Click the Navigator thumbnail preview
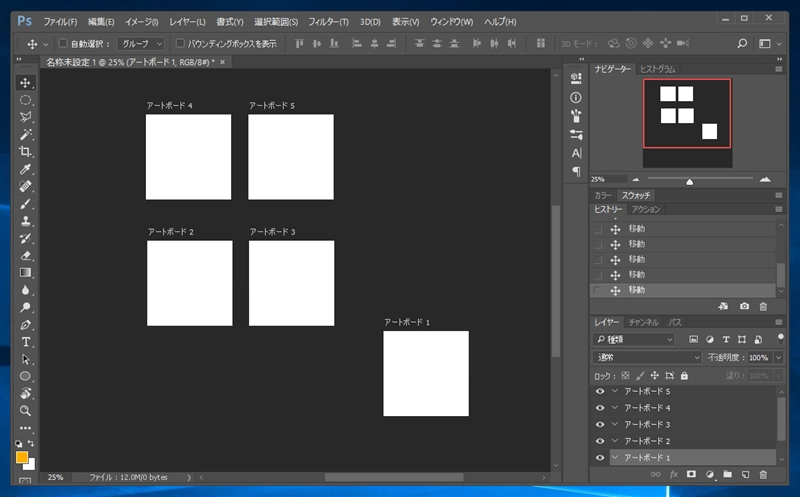The image size is (800, 497). (x=686, y=113)
